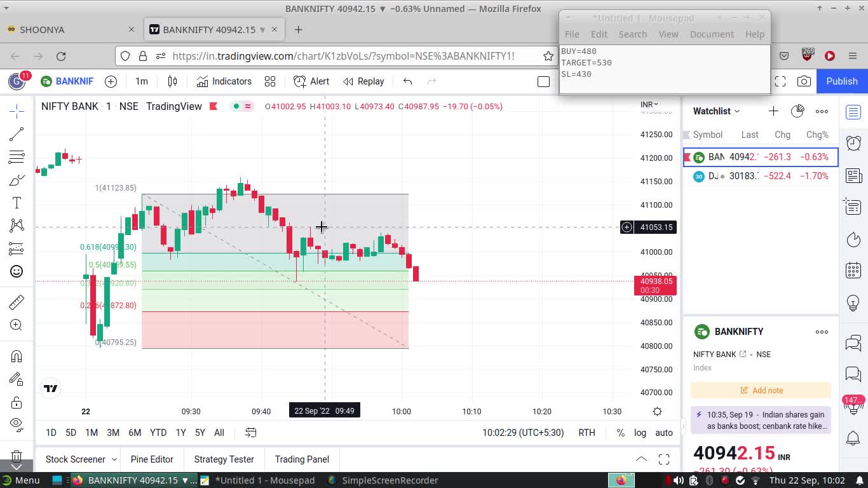The height and width of the screenshot is (488, 868).
Task: Open the economic calendar sidebar icon
Action: [853, 271]
